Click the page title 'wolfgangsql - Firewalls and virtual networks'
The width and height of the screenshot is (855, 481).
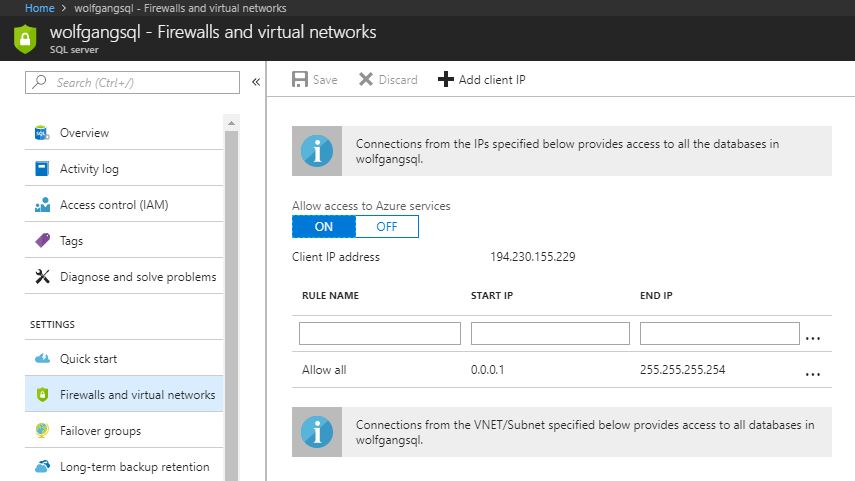(213, 32)
